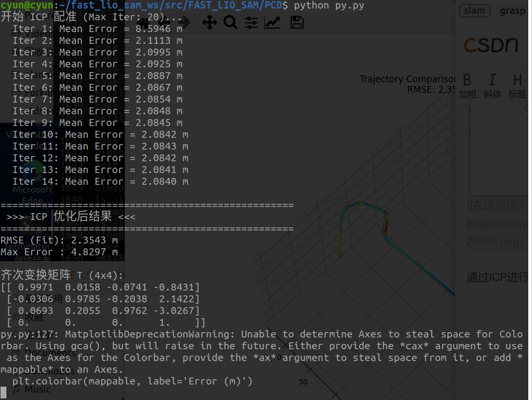532x400 pixels.
Task: Click the terminal cursor block
Action: 3,393
